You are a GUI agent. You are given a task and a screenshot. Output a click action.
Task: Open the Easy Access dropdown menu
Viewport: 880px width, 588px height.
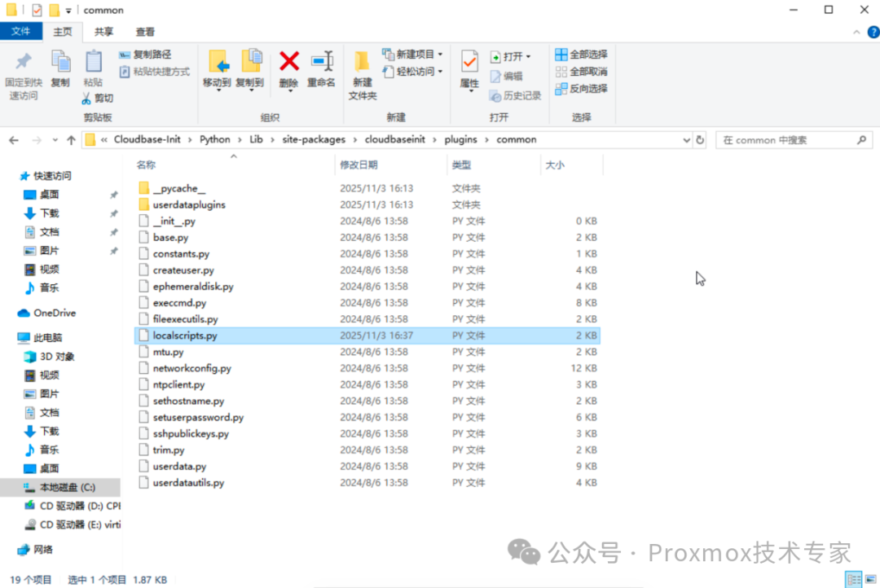[441, 72]
